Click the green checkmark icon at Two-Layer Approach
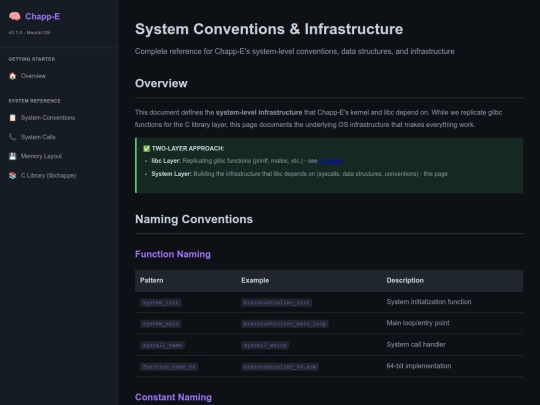 (x=146, y=148)
